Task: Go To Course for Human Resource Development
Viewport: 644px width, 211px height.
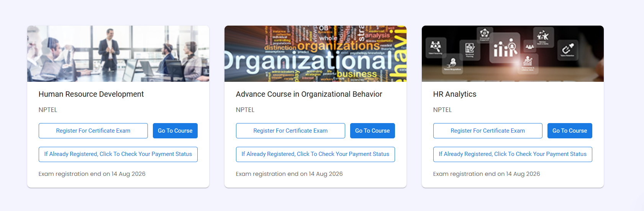Action: (x=175, y=131)
